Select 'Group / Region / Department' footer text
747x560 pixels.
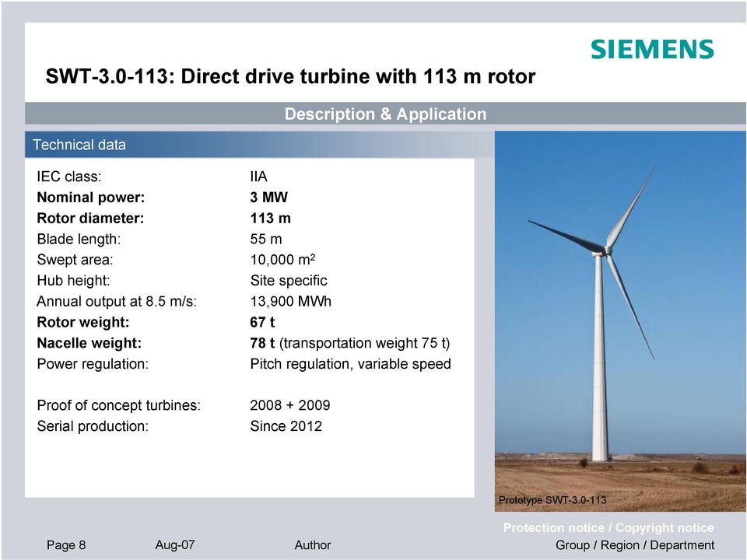(635, 544)
